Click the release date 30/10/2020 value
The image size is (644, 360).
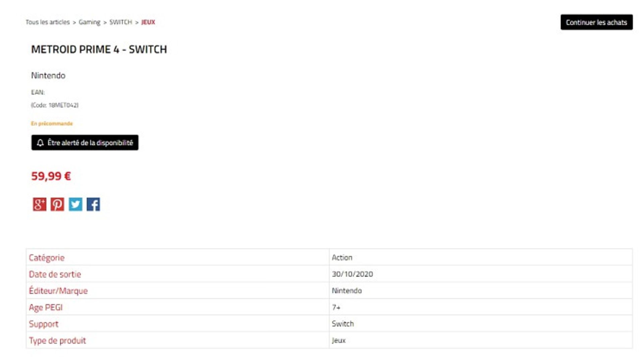(x=352, y=274)
